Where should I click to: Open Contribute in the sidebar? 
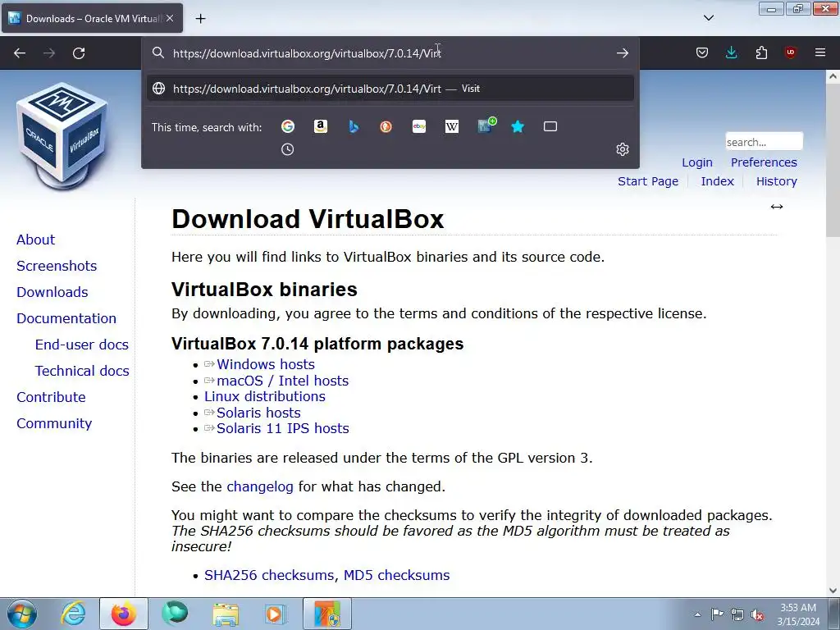coord(51,397)
